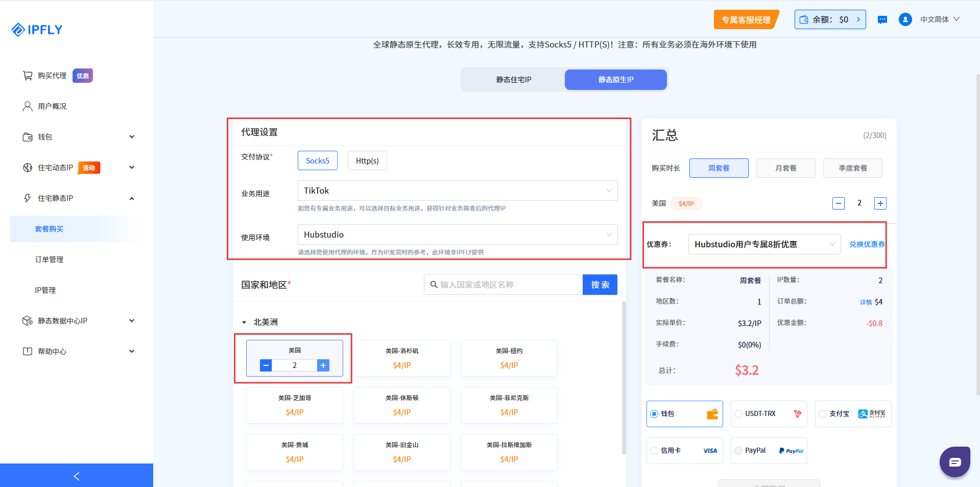Collapse the 住宅静态IP sidebar menu

pos(132,198)
